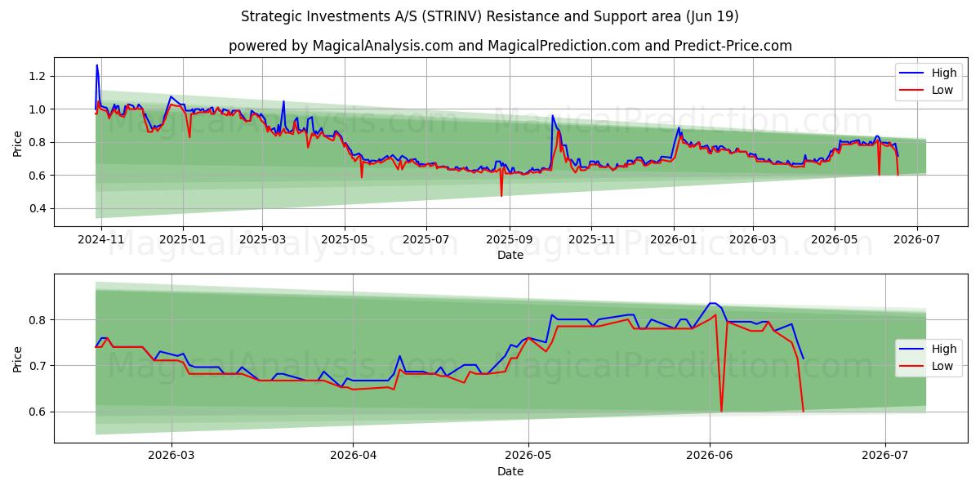Click the '2026-03' x-axis label in the upper chart
Viewport: 980px width, 490px height.
(x=752, y=241)
